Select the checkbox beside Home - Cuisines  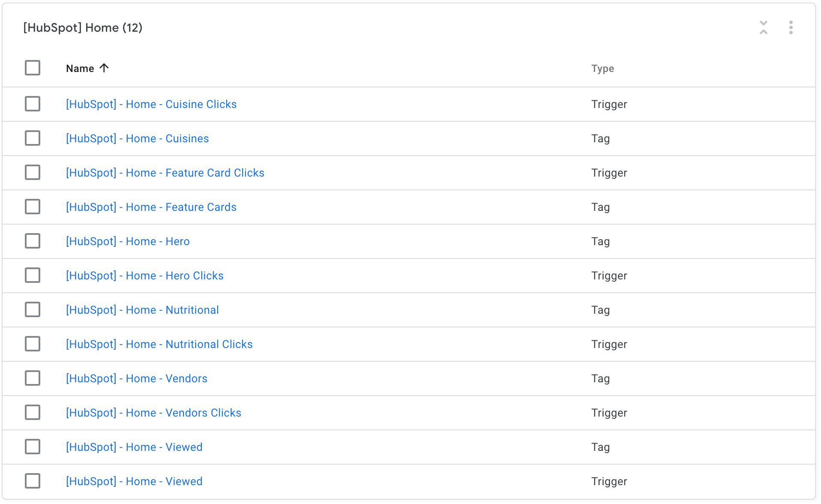click(33, 138)
